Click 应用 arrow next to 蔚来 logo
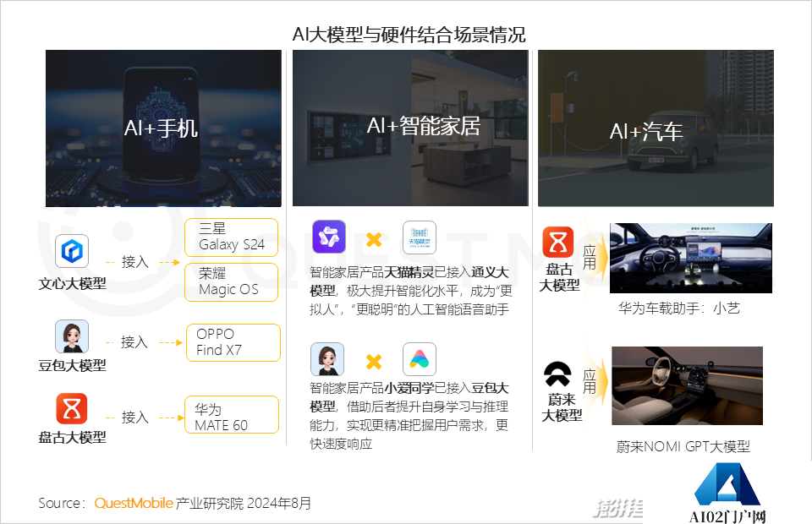This screenshot has width=812, height=524. pyautogui.click(x=594, y=382)
